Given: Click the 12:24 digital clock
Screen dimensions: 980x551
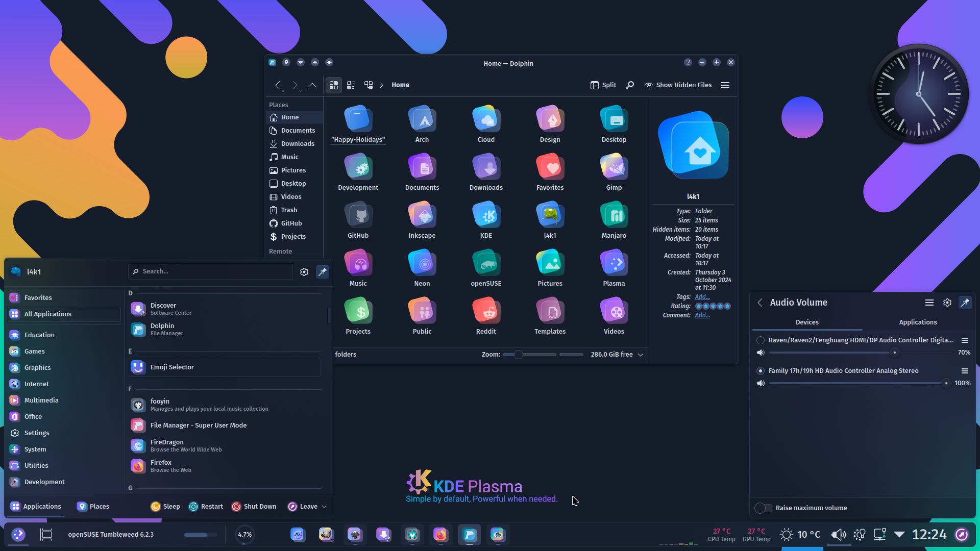Looking at the screenshot, I should (929, 535).
